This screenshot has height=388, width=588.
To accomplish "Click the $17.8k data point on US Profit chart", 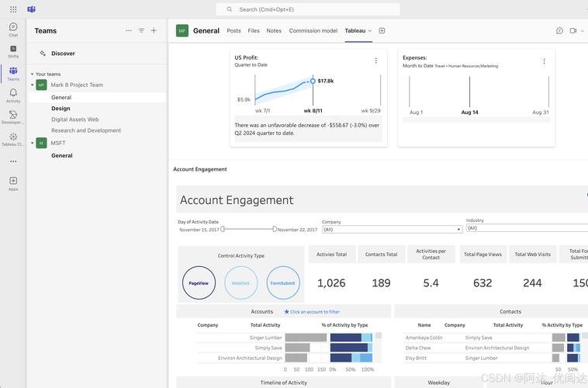I will [313, 81].
